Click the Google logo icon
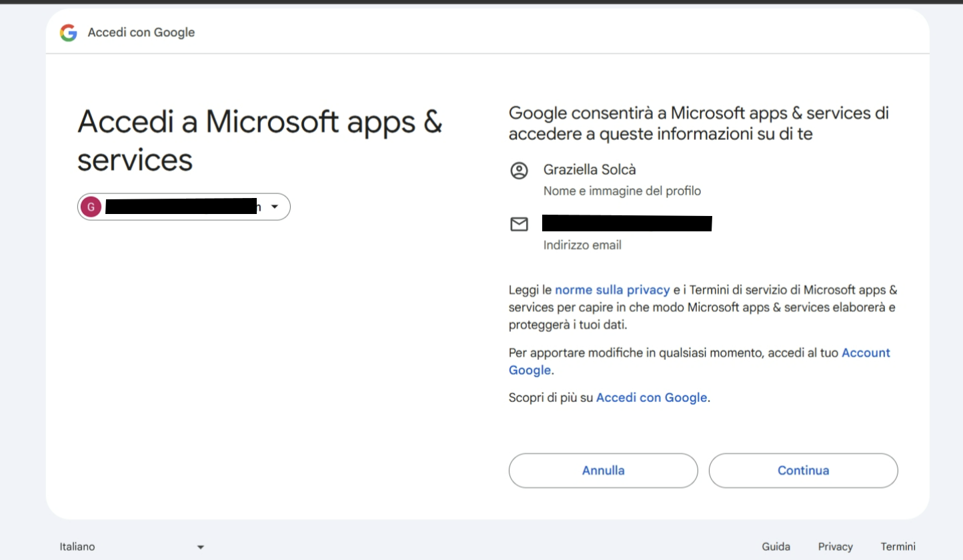 tap(69, 33)
